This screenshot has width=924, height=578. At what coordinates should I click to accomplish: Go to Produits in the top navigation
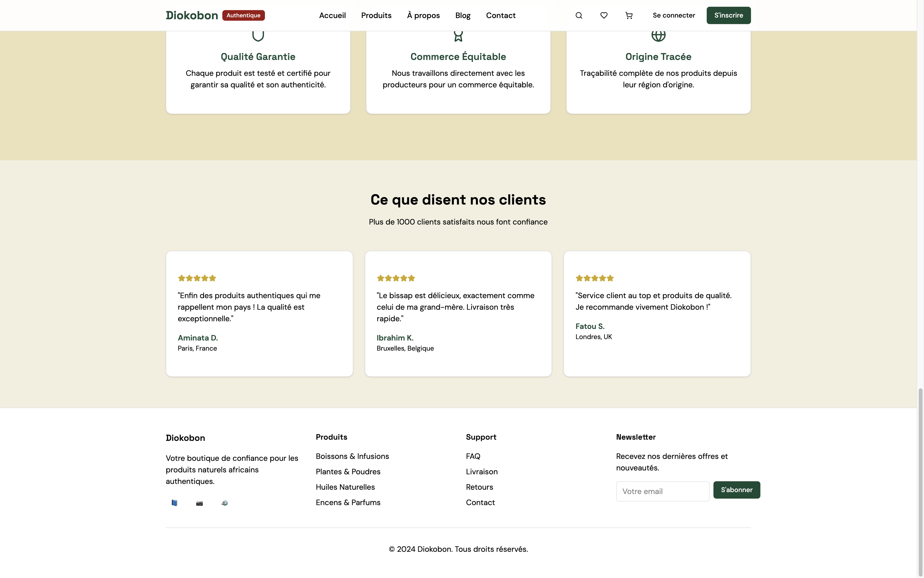click(376, 15)
